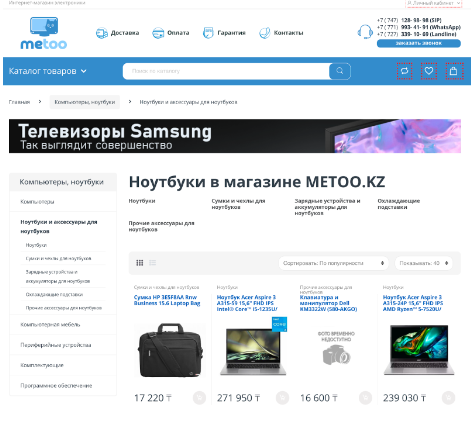Select sidebar Прочие аксессуары для ноутбуков

pyautogui.click(x=64, y=308)
